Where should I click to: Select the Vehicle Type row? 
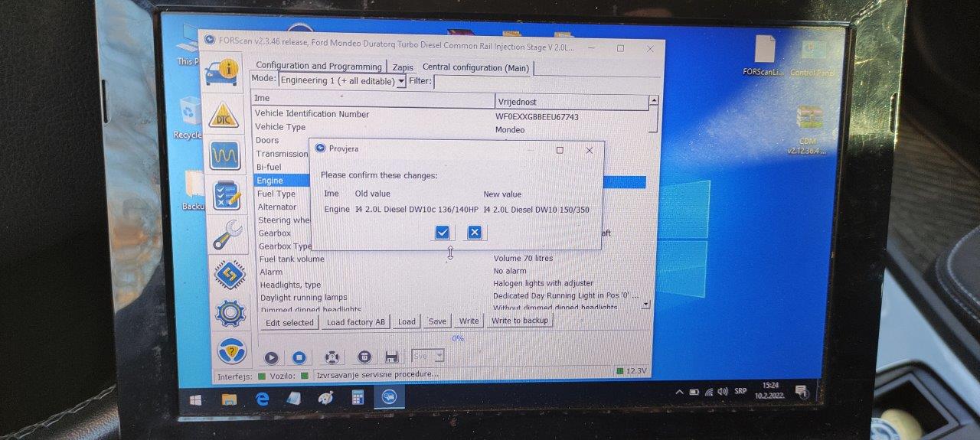coord(452,127)
